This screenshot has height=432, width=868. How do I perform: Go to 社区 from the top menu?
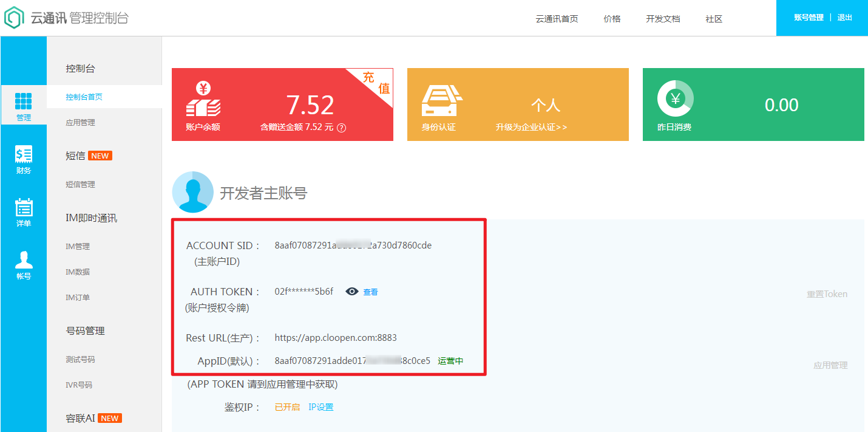coord(713,19)
